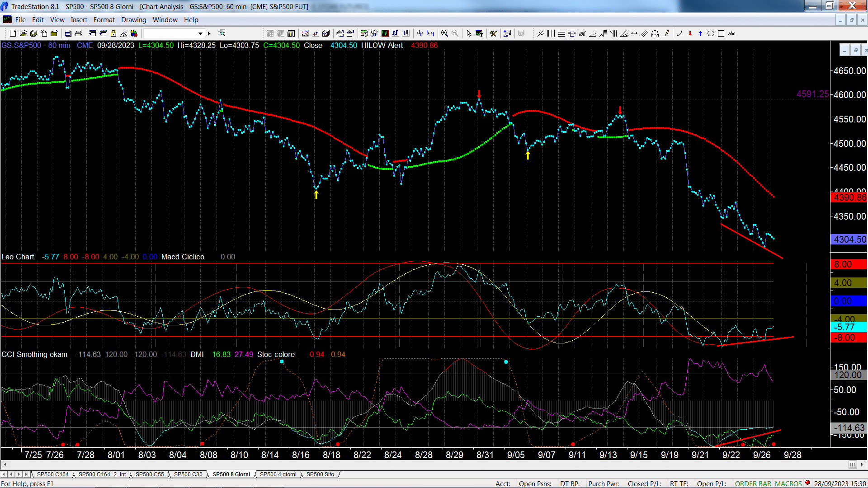Click MACROS in the status bar
The image size is (868, 488).
(788, 483)
